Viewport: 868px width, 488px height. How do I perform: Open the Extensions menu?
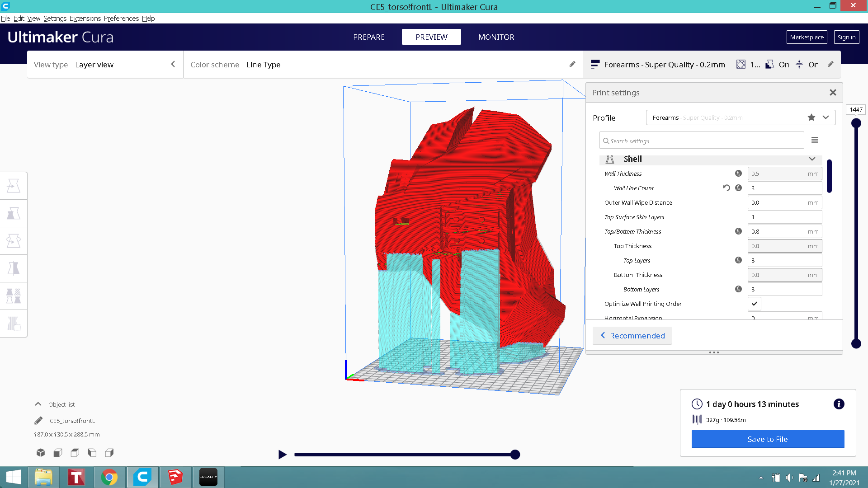coord(85,18)
